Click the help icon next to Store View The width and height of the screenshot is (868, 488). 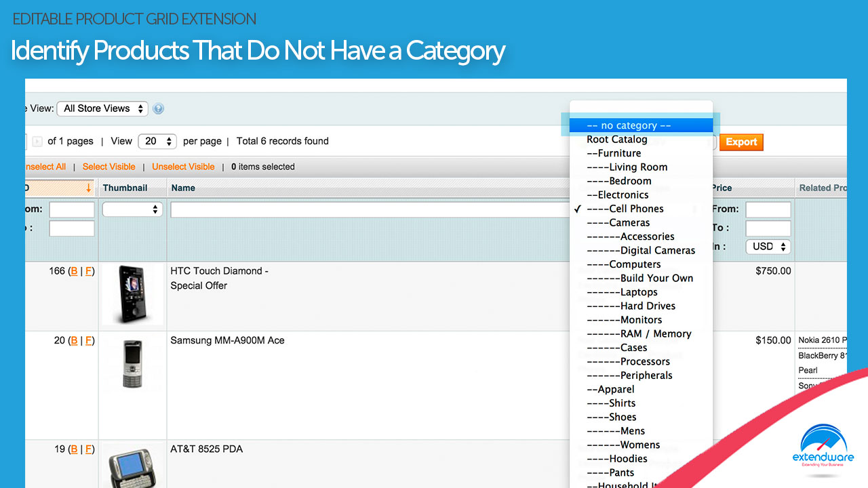coord(157,108)
